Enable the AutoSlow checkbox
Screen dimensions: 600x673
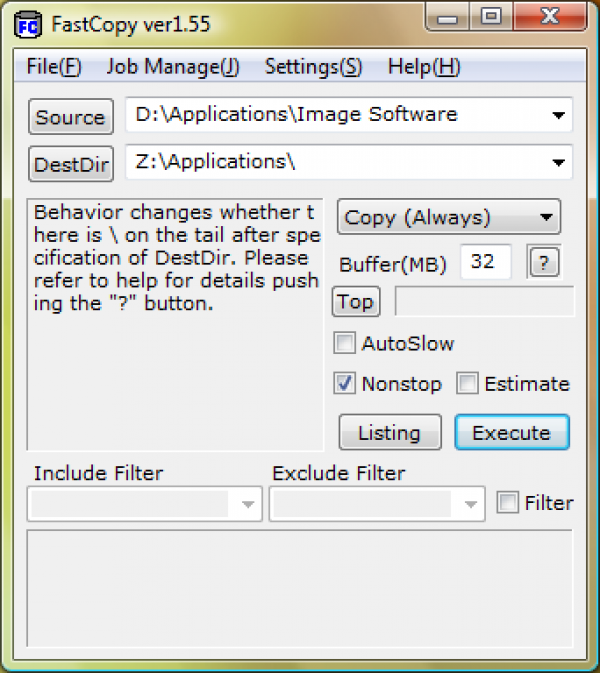coord(345,344)
